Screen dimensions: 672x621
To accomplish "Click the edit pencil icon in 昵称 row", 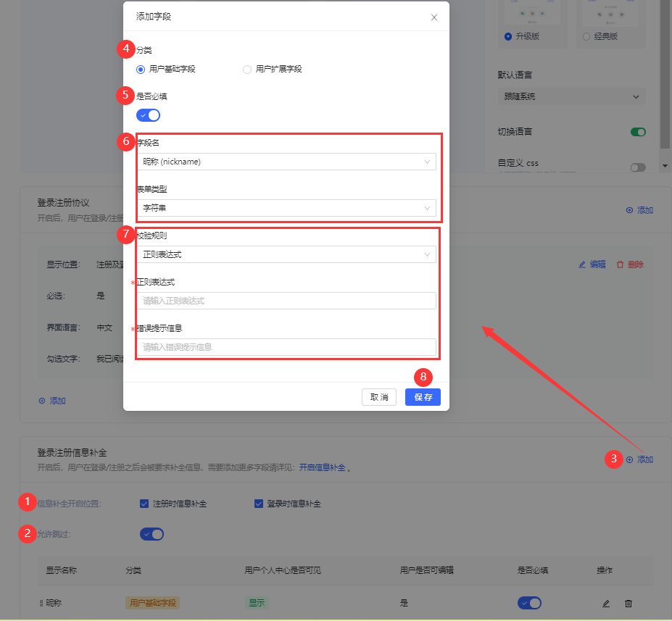I will 606,603.
